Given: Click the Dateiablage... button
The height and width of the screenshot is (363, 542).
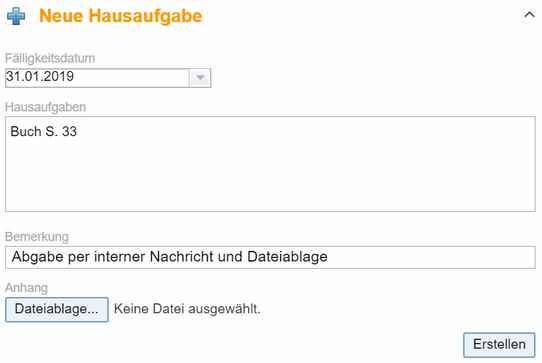Looking at the screenshot, I should [x=57, y=309].
